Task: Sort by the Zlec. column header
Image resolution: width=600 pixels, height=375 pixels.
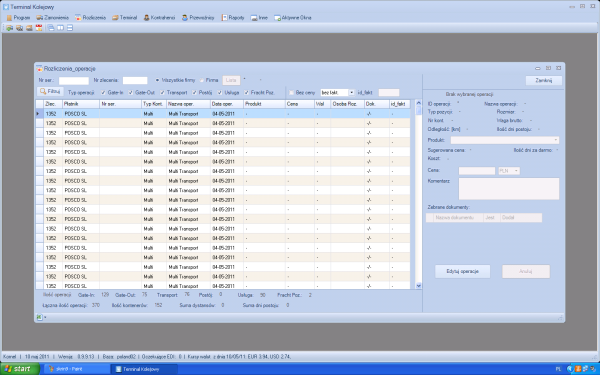Action: click(x=53, y=104)
